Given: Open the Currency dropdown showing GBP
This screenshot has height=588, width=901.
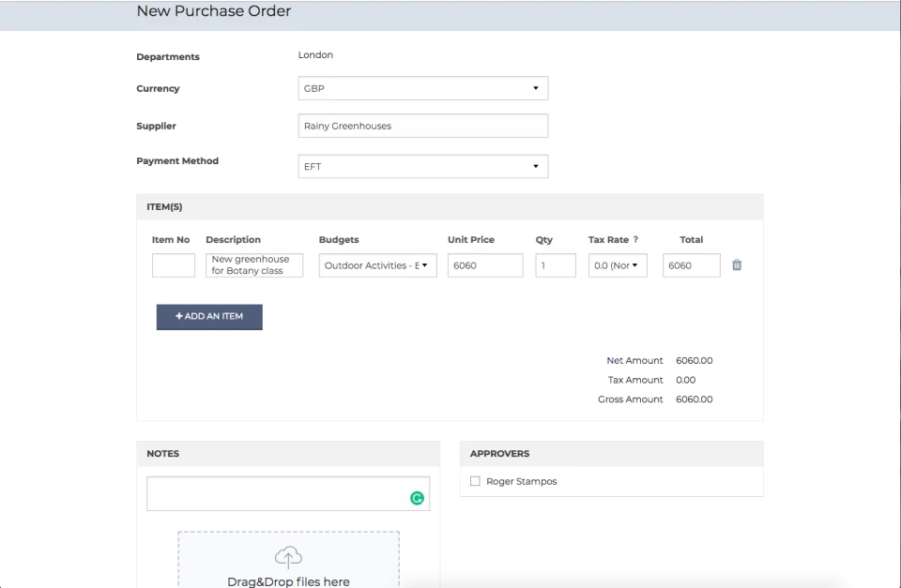Looking at the screenshot, I should click(422, 88).
